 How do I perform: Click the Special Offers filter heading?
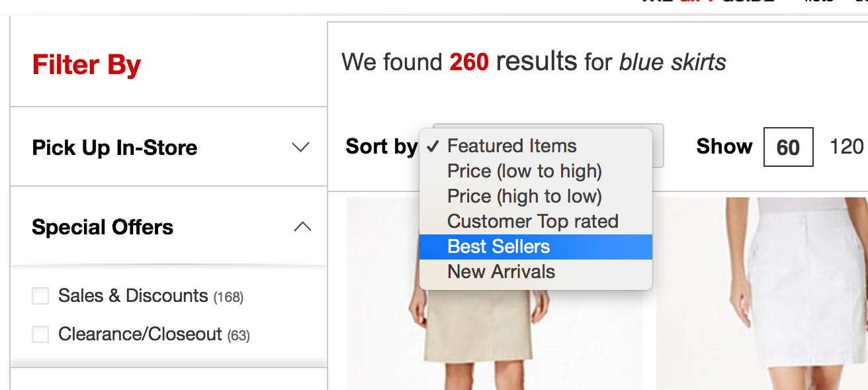103,227
